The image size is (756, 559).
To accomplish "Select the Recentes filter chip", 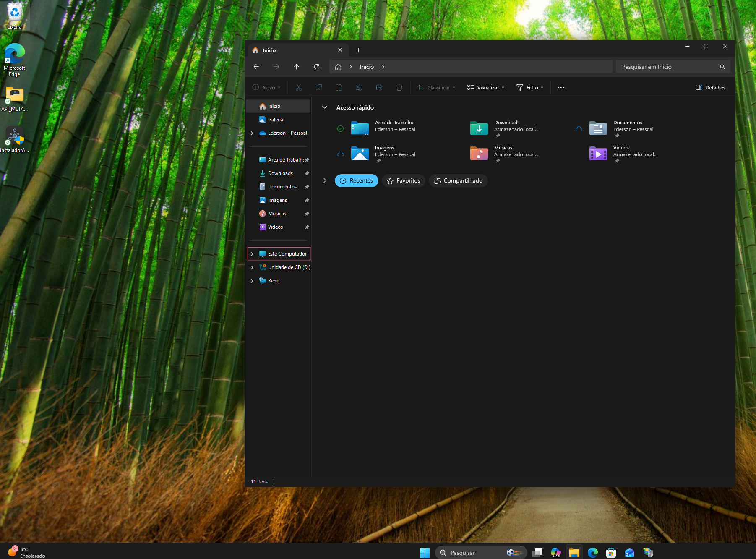I will click(357, 180).
